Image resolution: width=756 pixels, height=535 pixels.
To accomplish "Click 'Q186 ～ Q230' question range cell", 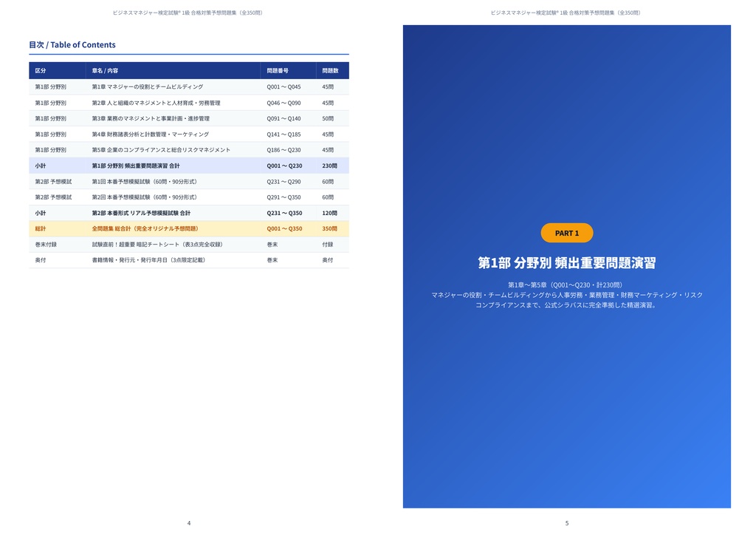I will [x=284, y=150].
